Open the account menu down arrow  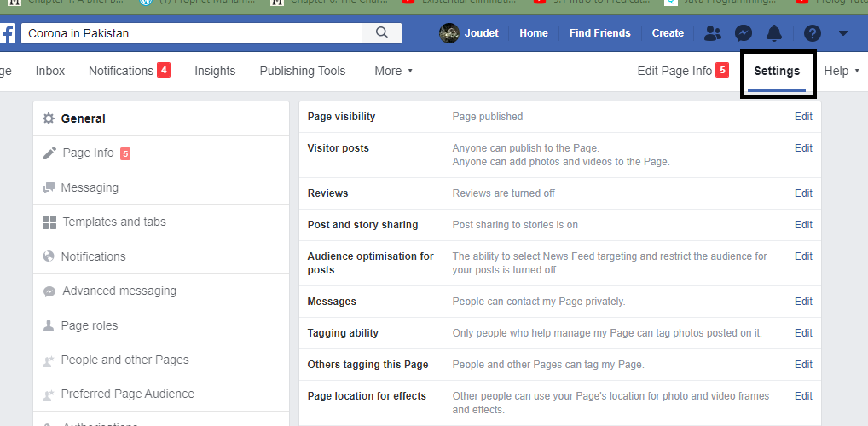coord(843,33)
